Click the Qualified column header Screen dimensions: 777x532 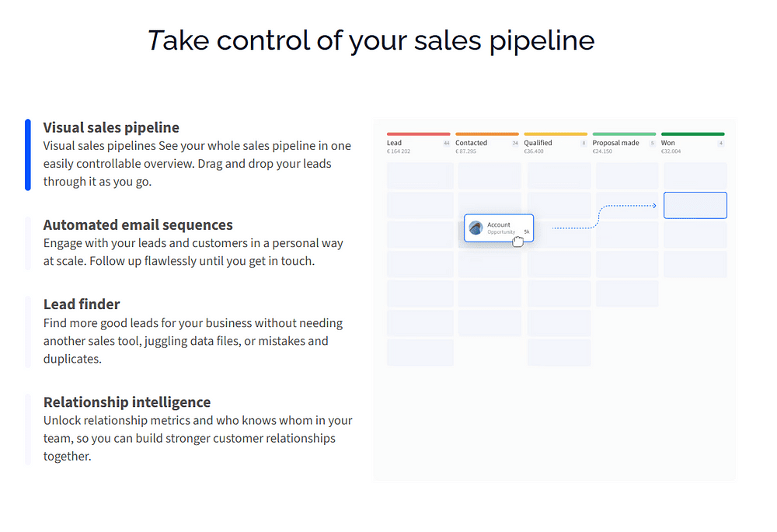pyautogui.click(x=538, y=143)
